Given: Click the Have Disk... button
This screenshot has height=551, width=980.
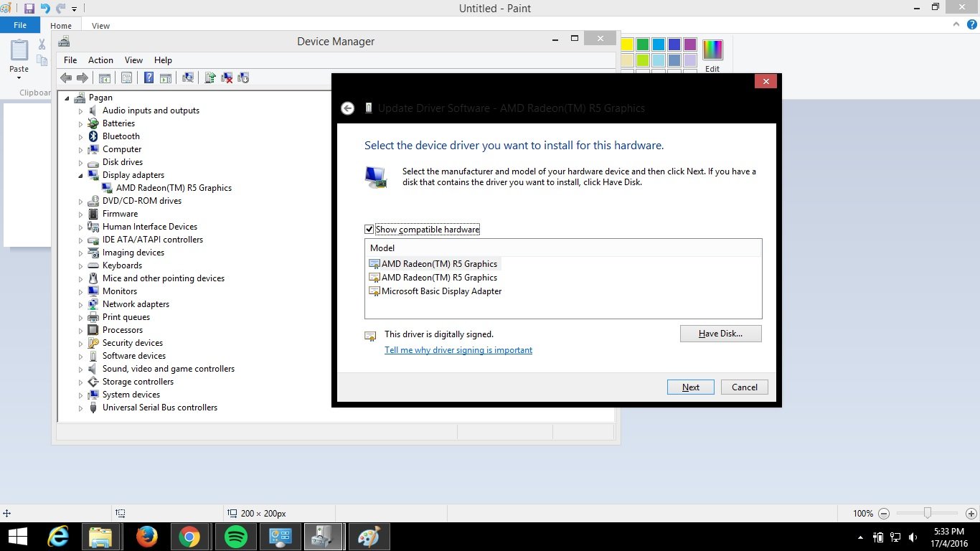Looking at the screenshot, I should [721, 334].
